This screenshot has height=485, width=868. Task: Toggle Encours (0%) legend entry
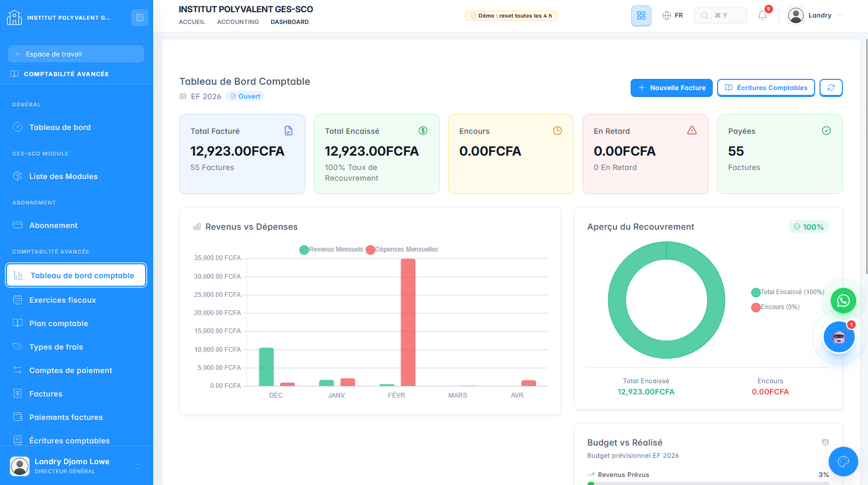click(x=775, y=307)
